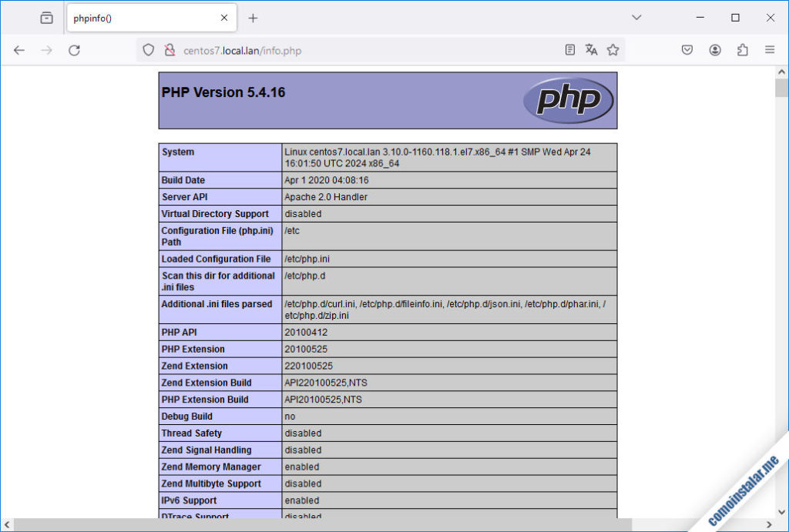Bookmark this page with star
789x532 pixels.
point(613,50)
